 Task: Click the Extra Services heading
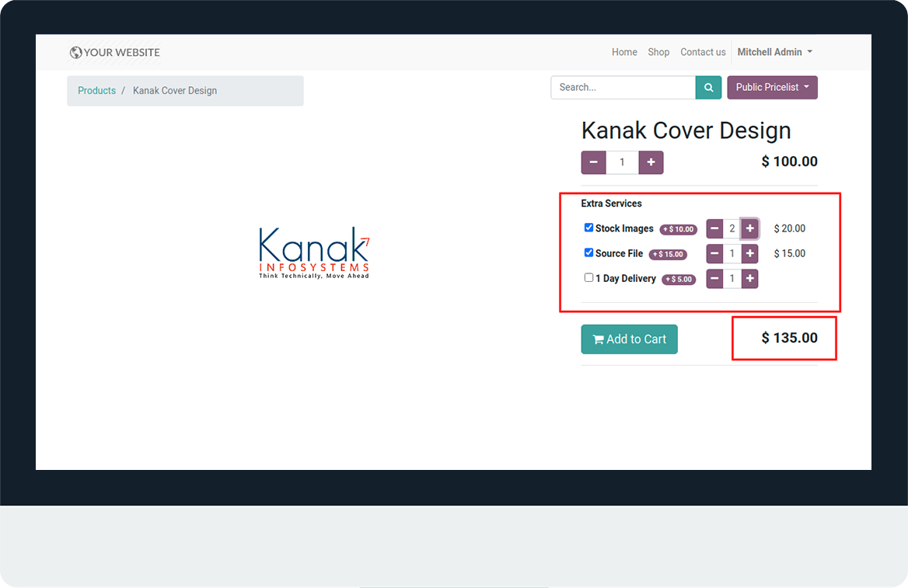pos(612,204)
